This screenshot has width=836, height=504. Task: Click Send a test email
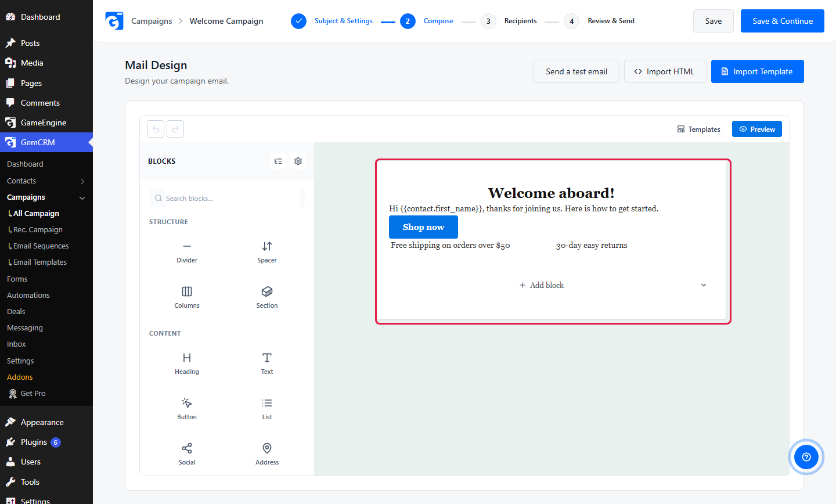(x=576, y=71)
